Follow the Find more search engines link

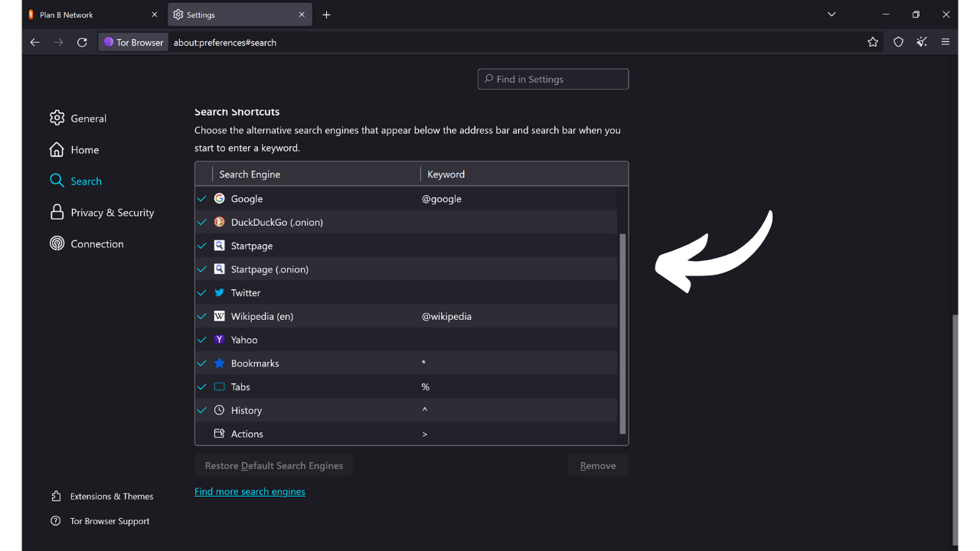click(x=250, y=491)
